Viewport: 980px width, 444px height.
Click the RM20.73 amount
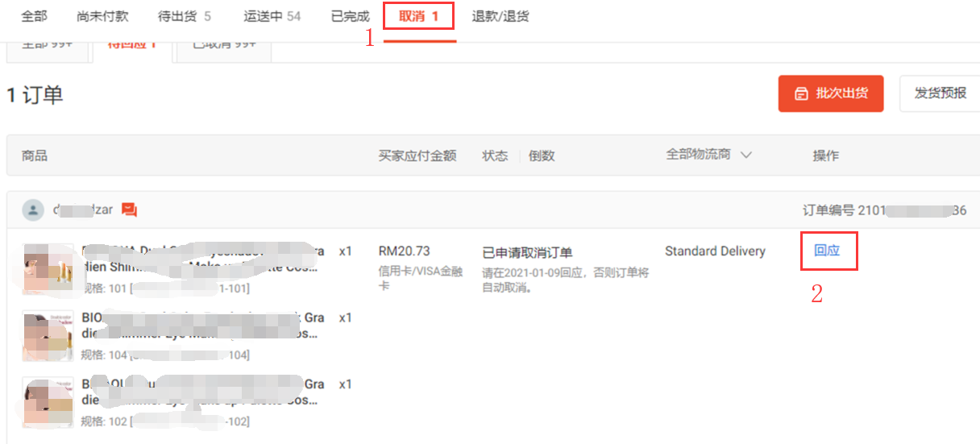[404, 251]
